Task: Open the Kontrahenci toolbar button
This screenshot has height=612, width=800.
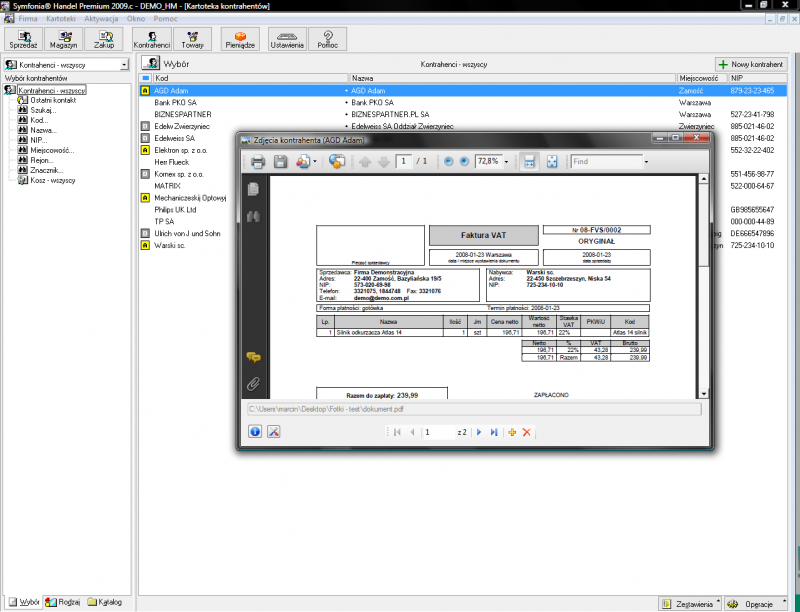Action: (152, 39)
